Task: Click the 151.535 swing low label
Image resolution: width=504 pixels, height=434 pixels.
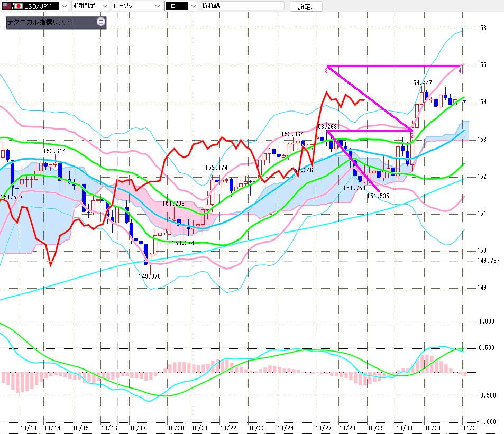Action: (378, 196)
